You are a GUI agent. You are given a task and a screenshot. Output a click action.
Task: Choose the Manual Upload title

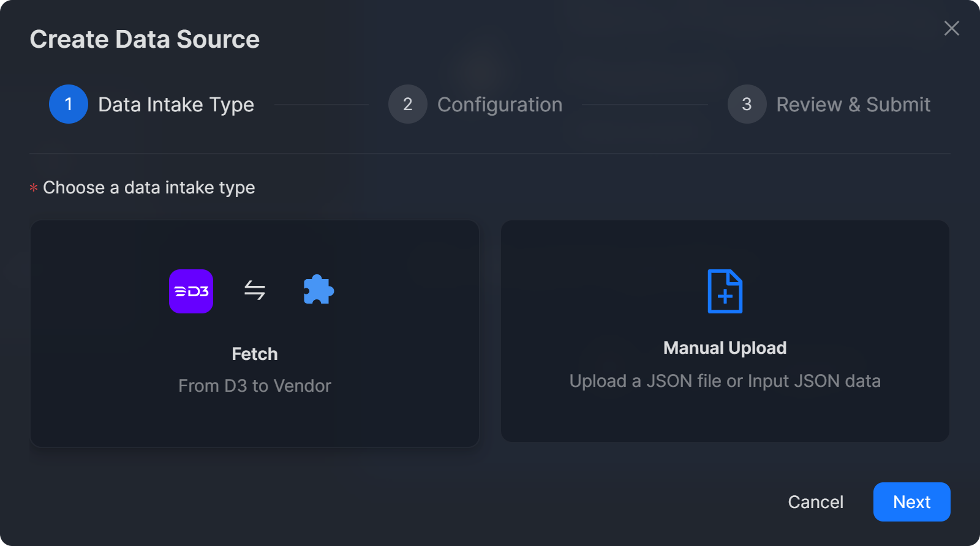tap(725, 348)
